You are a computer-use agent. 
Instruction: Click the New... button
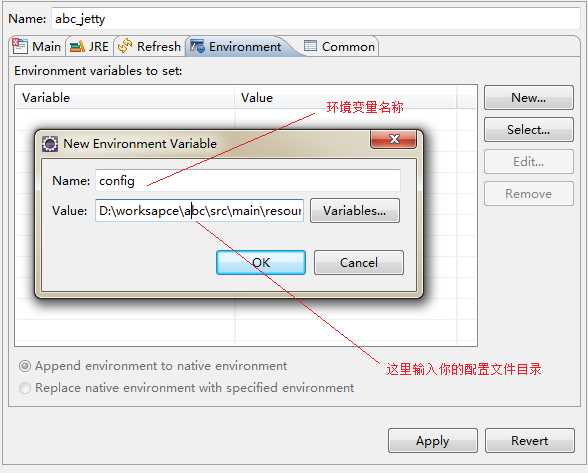(529, 98)
